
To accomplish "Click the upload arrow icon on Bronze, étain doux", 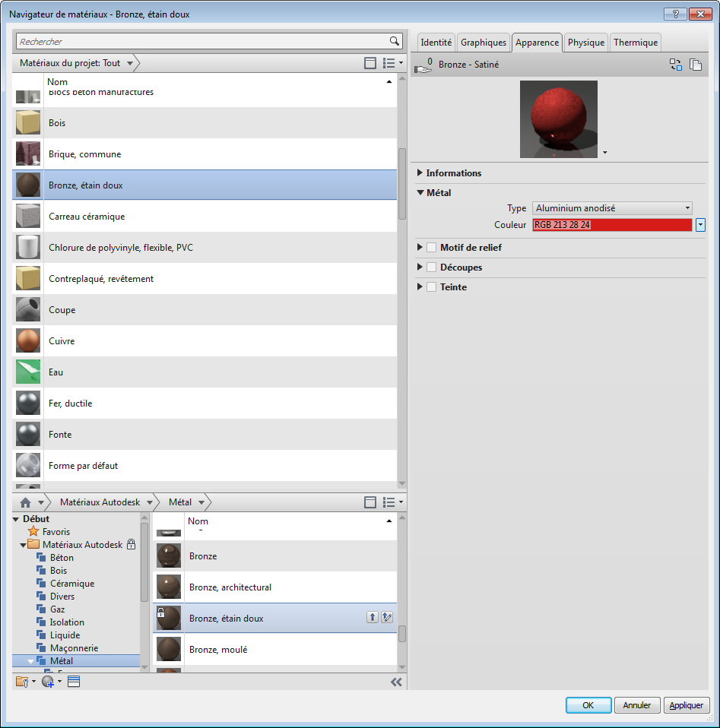I will click(373, 617).
